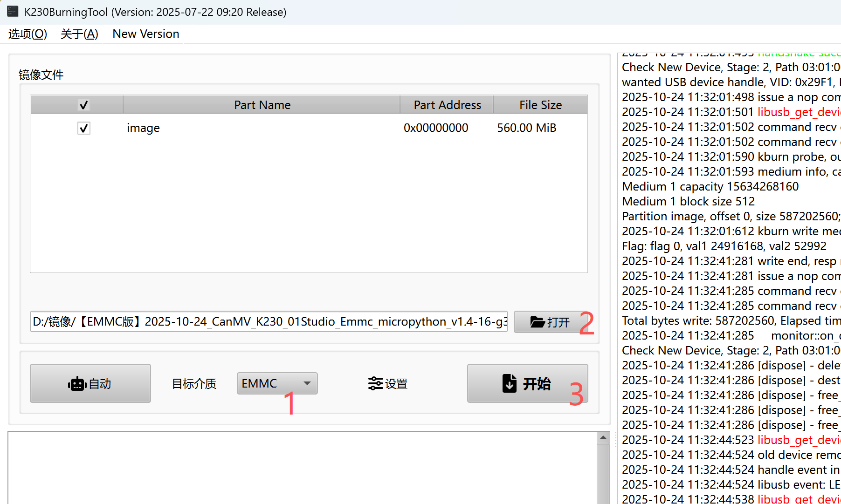Click the 560.00 MiB file size cell

[526, 128]
